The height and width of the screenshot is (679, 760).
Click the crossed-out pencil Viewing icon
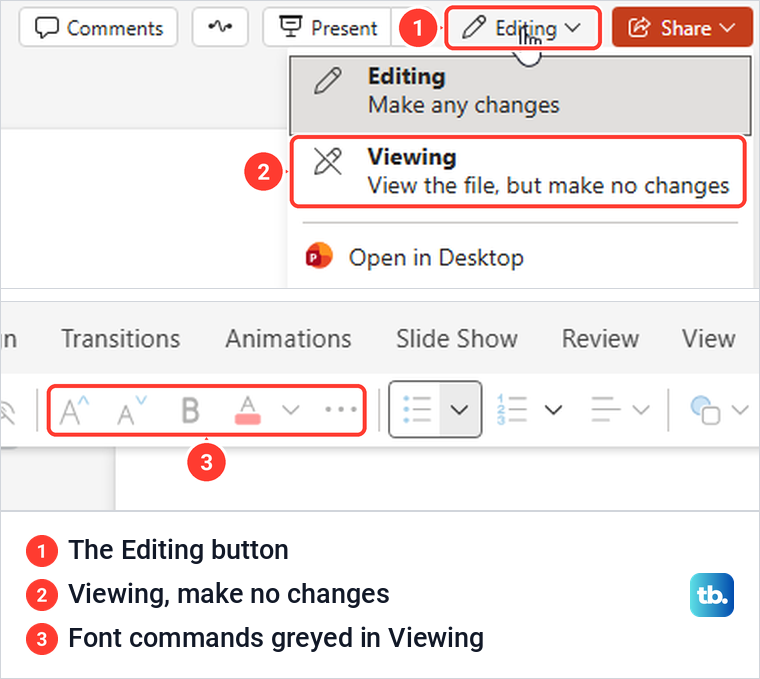coord(328,161)
